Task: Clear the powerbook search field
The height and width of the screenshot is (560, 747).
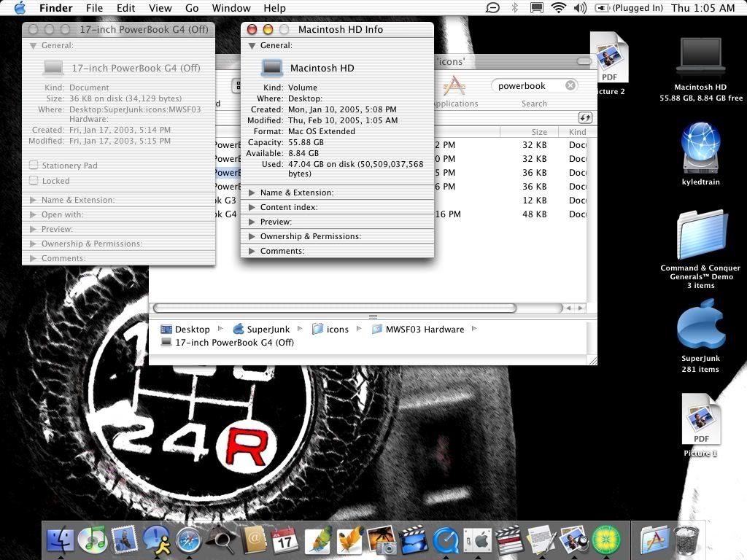Action: [570, 85]
